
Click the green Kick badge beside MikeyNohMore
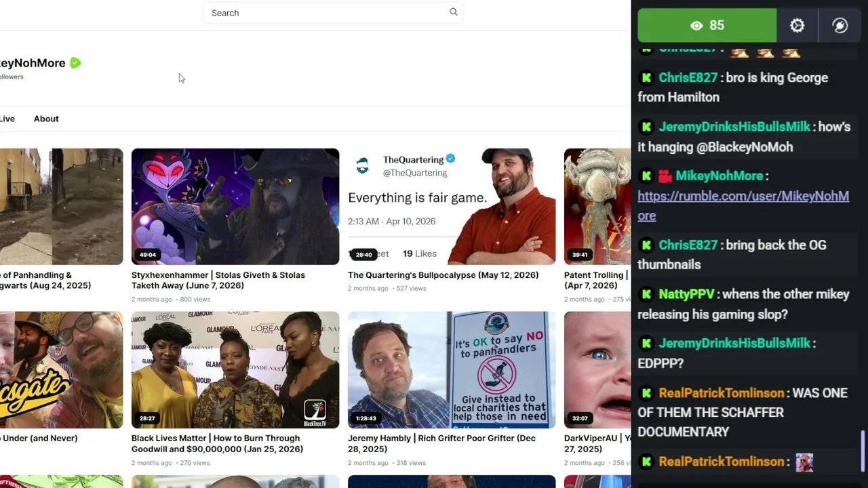646,176
